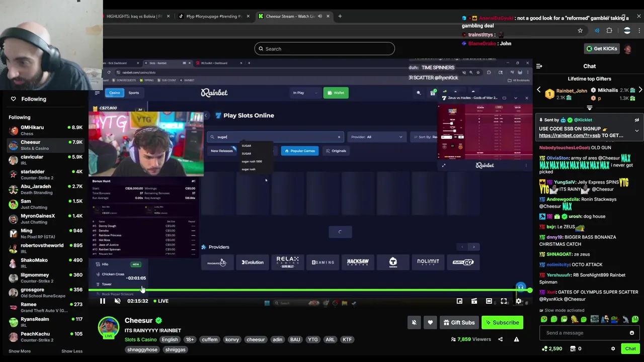Open the Gift Subs button
The width and height of the screenshot is (644, 362).
[x=458, y=322]
